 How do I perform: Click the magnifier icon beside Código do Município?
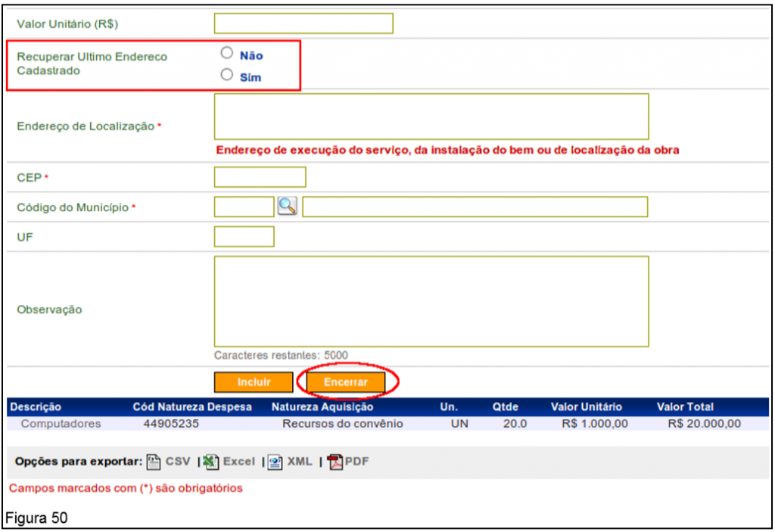point(288,207)
